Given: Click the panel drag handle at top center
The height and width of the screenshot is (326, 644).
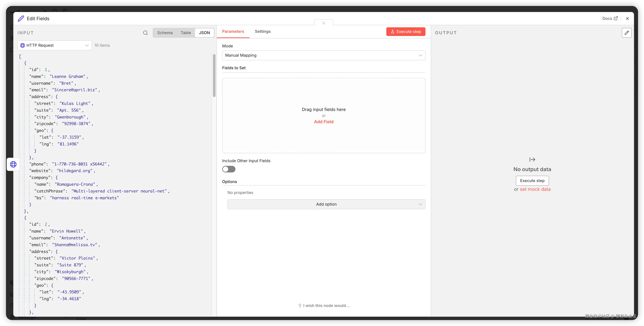Looking at the screenshot, I should click(323, 23).
